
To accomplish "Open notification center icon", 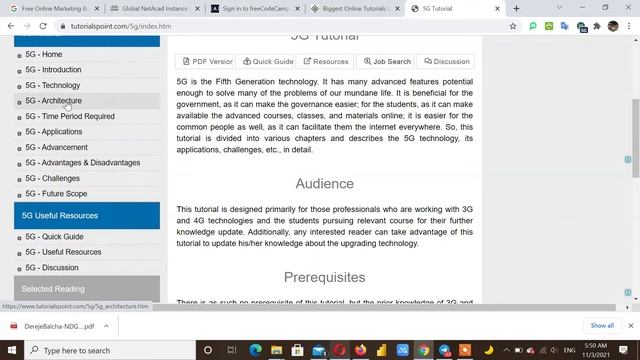I will click(623, 350).
